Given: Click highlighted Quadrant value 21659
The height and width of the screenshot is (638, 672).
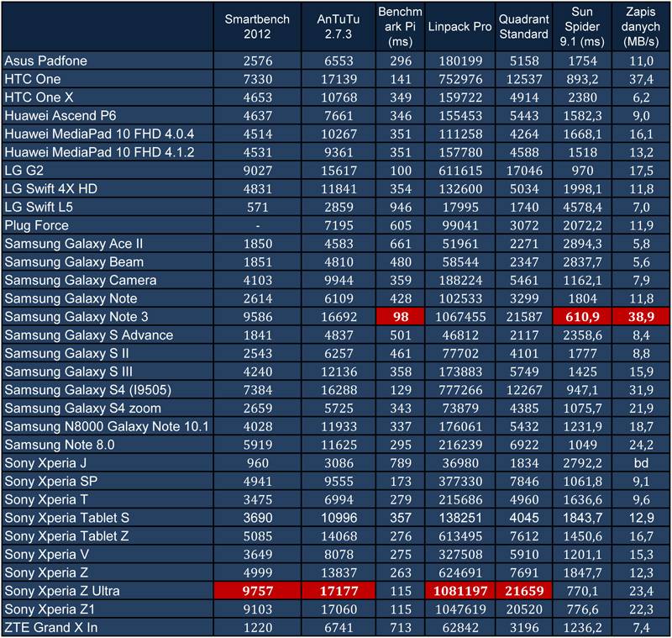Looking at the screenshot, I should 524,591.
